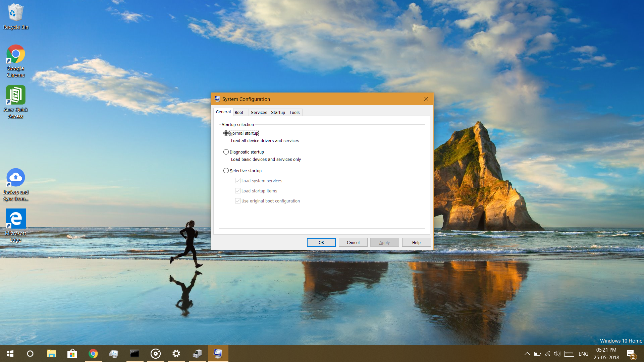
Task: Enable Load system services checkbox
Action: [238, 180]
